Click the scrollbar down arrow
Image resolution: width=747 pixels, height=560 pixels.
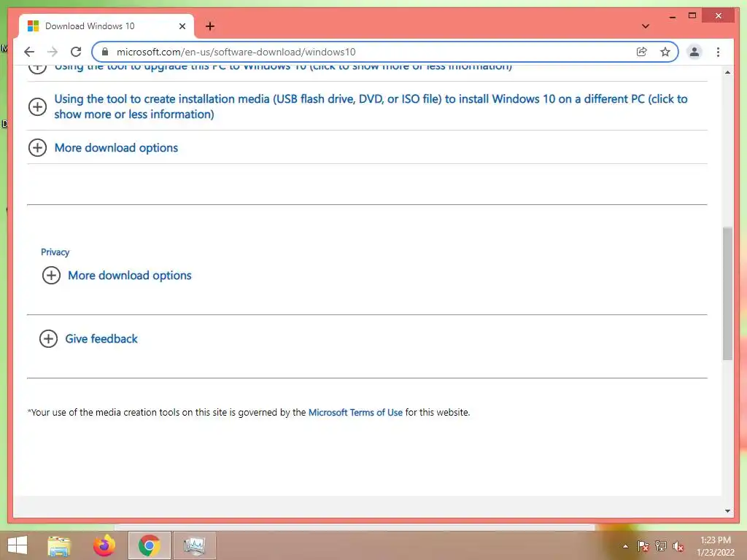click(x=727, y=511)
